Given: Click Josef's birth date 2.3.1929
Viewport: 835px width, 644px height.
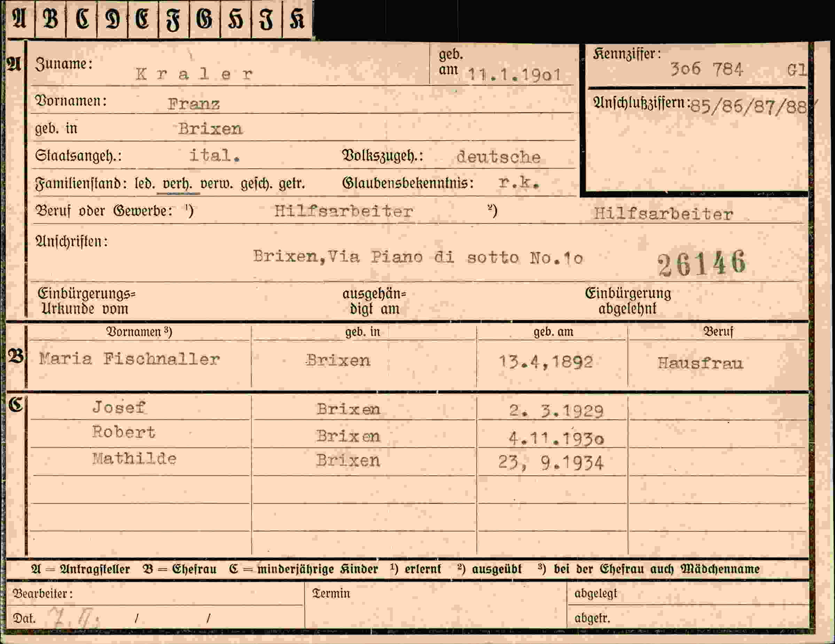Looking at the screenshot, I should pos(556,411).
